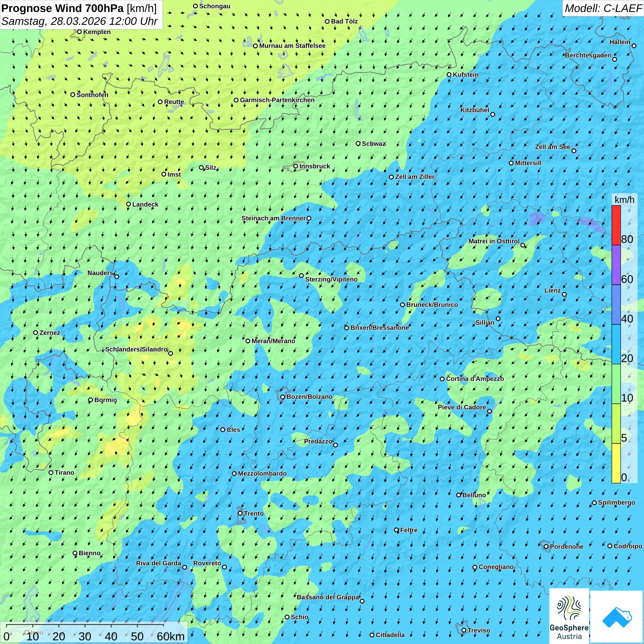
Task: Click the Schongau city label
Action: pyautogui.click(x=215, y=6)
